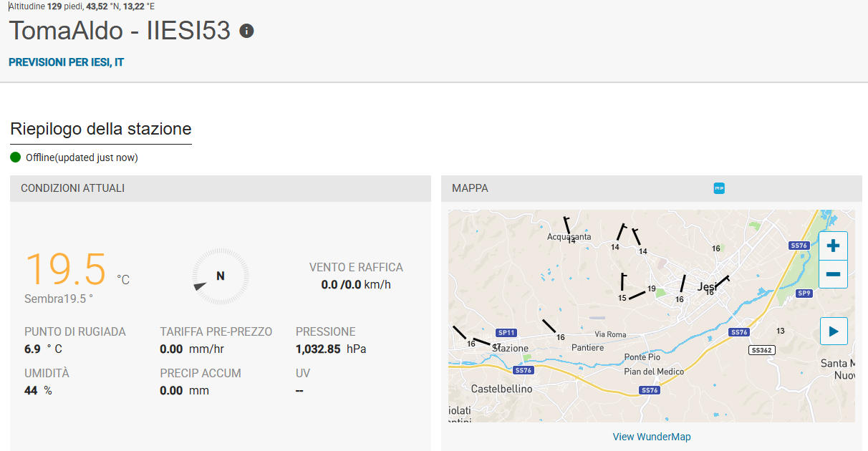Play the map animation

coord(833,331)
